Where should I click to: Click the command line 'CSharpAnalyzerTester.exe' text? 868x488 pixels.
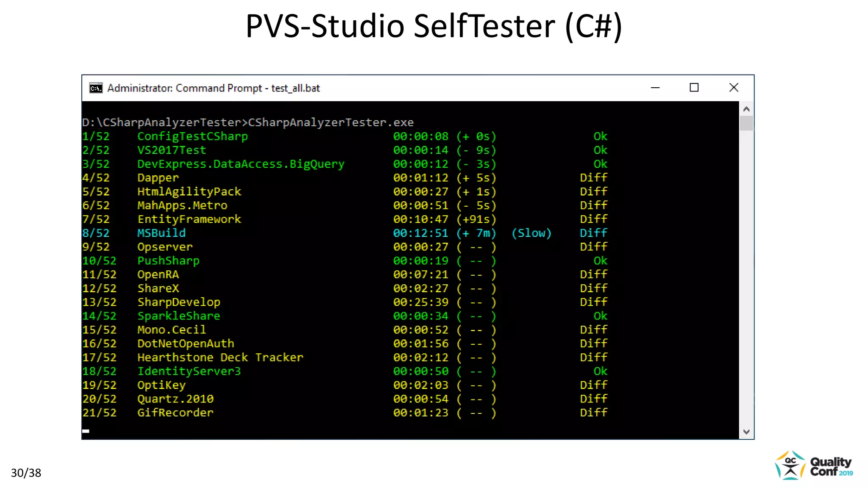pos(331,122)
